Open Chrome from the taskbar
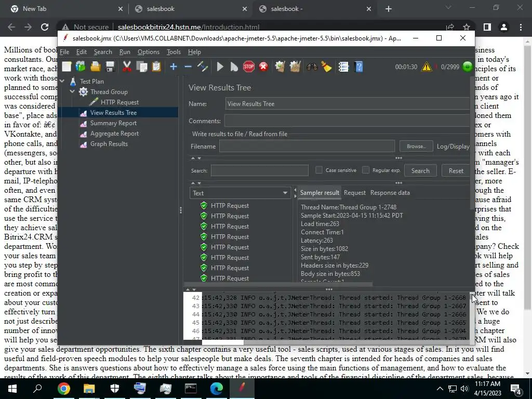Viewport: 532px width, 399px height. (63, 389)
